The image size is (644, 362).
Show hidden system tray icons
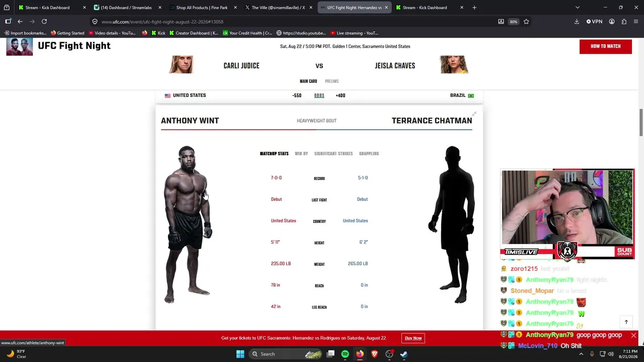click(581, 354)
